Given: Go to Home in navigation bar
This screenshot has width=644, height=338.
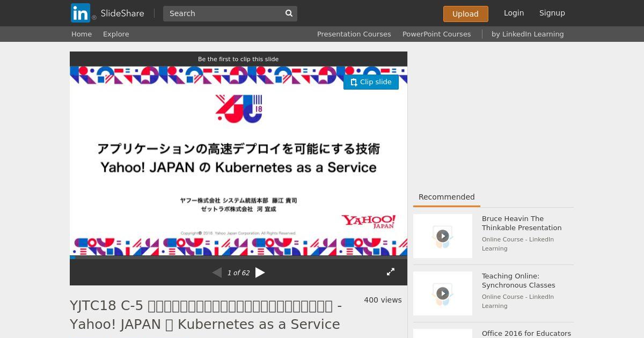Looking at the screenshot, I should [x=82, y=34].
